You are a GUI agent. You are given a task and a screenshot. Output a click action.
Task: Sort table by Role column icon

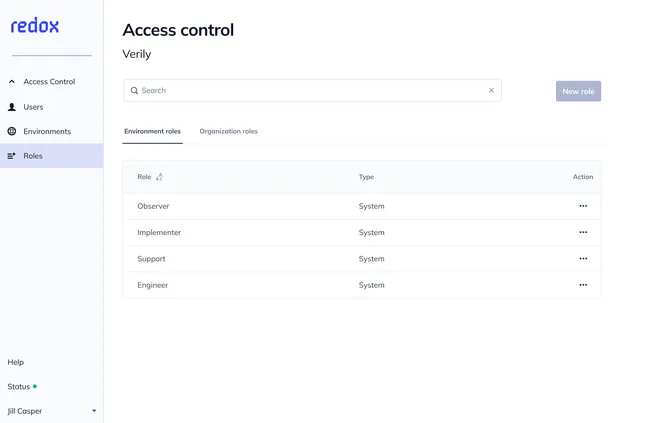[159, 177]
